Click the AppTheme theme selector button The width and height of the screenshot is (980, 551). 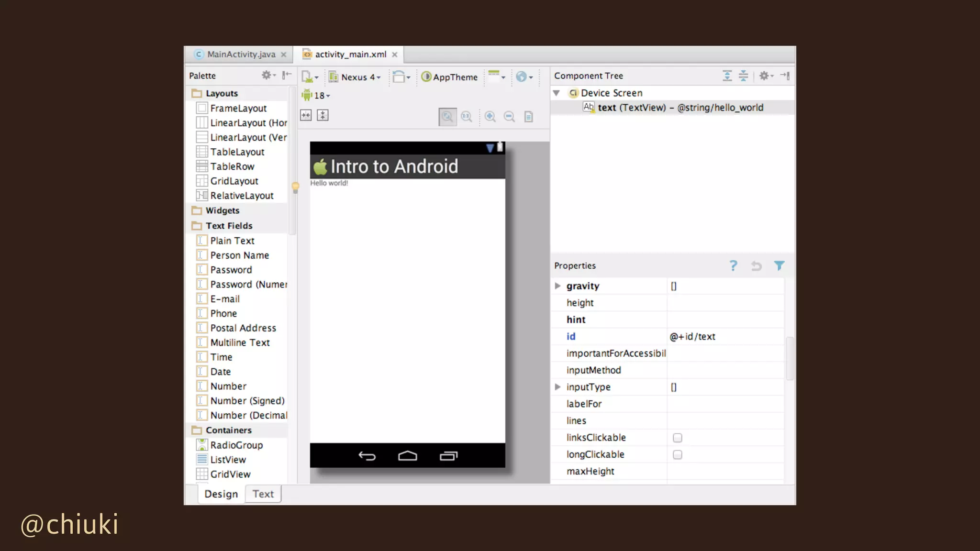(x=450, y=77)
